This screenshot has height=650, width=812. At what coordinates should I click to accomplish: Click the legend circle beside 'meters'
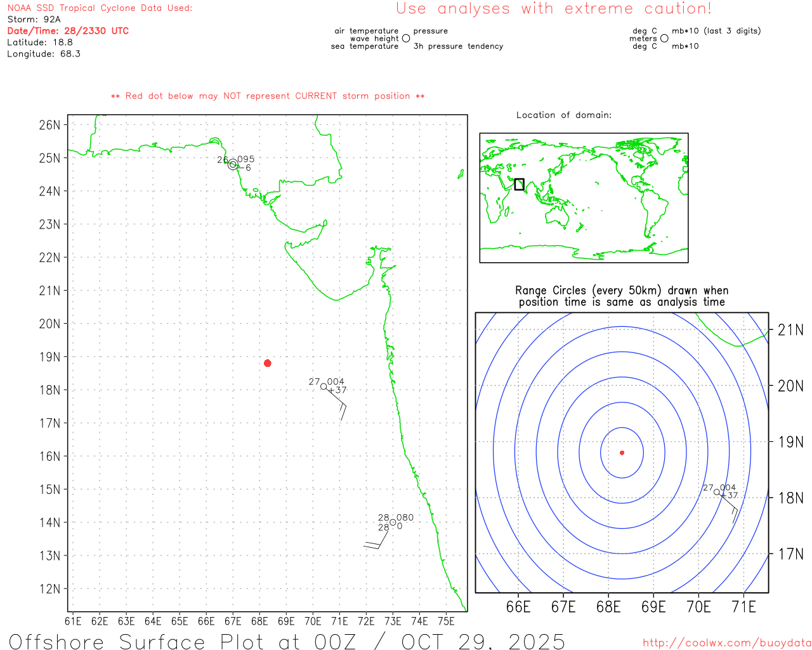(664, 38)
